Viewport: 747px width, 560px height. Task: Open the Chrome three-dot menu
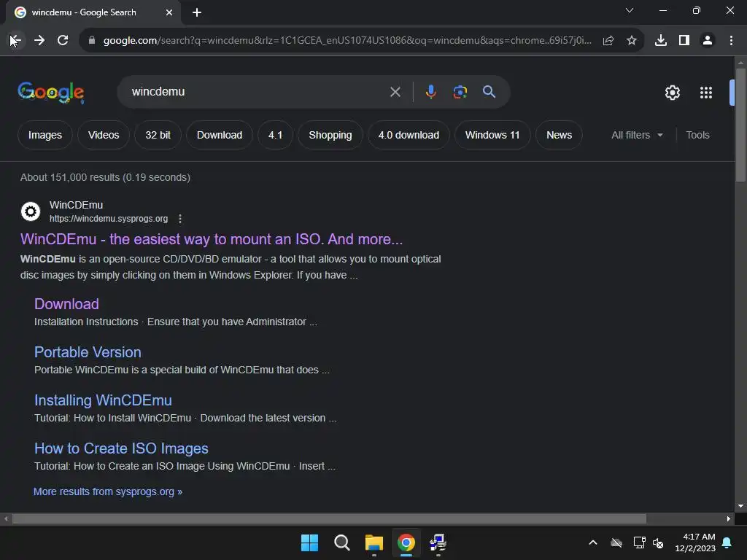click(x=731, y=41)
